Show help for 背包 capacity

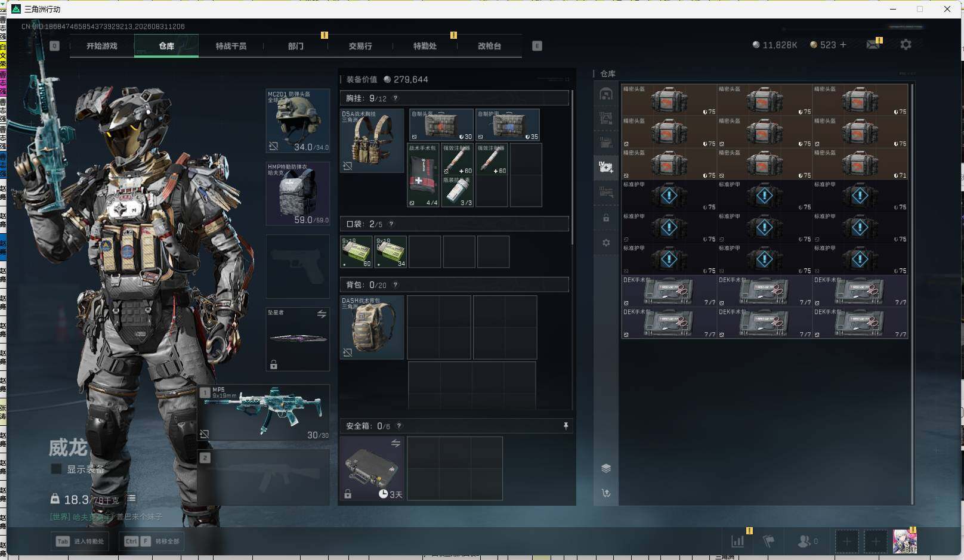(x=395, y=285)
